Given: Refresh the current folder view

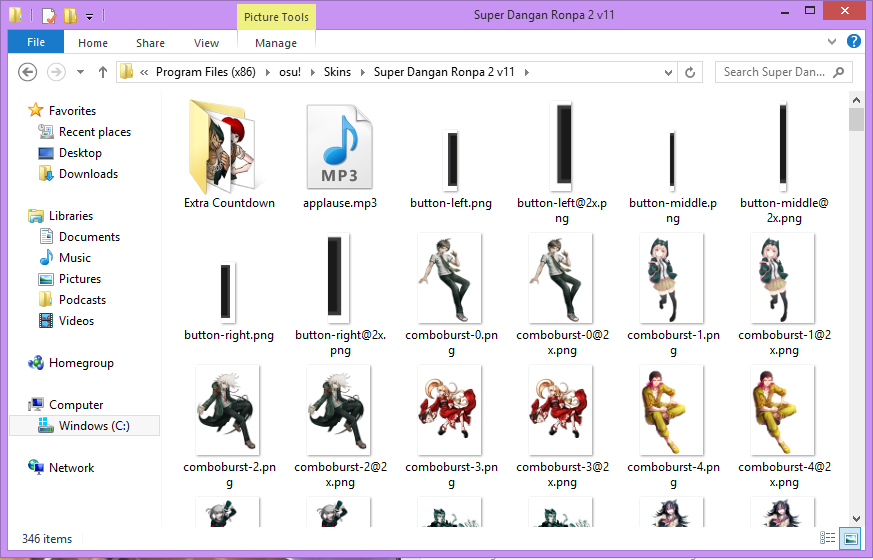Looking at the screenshot, I should tap(690, 72).
